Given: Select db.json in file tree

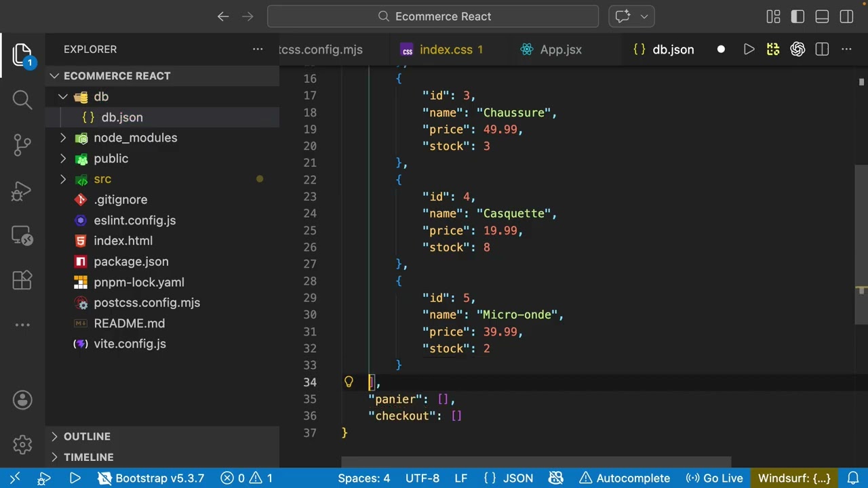Looking at the screenshot, I should click(163, 117).
